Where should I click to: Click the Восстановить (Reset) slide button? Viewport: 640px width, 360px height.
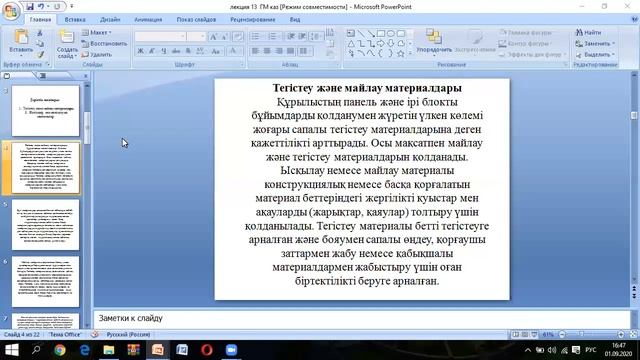click(104, 43)
